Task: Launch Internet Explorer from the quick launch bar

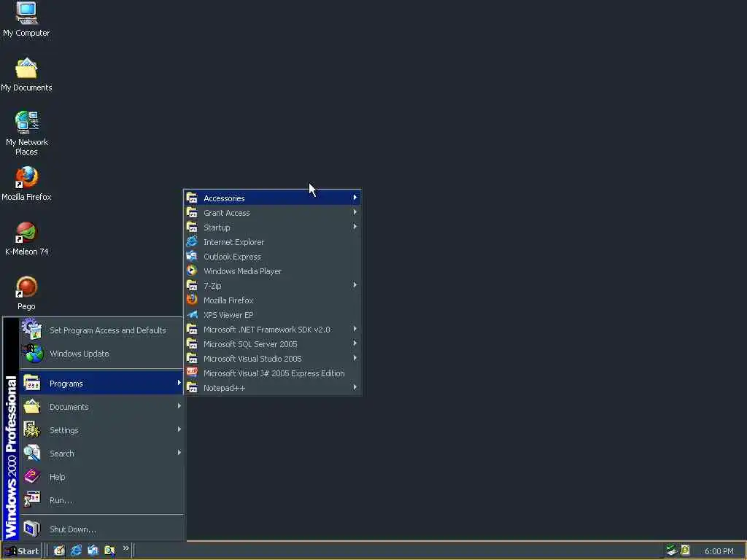Action: 76,551
